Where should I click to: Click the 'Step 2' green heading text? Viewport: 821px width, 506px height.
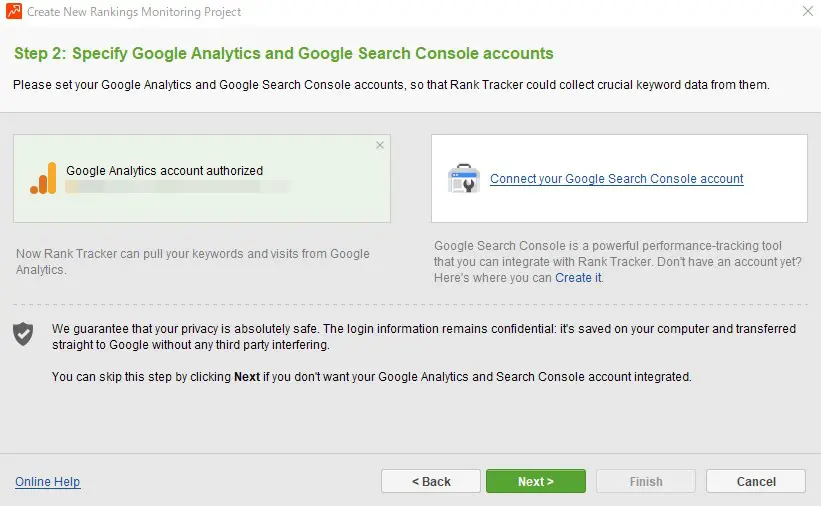[x=283, y=53]
